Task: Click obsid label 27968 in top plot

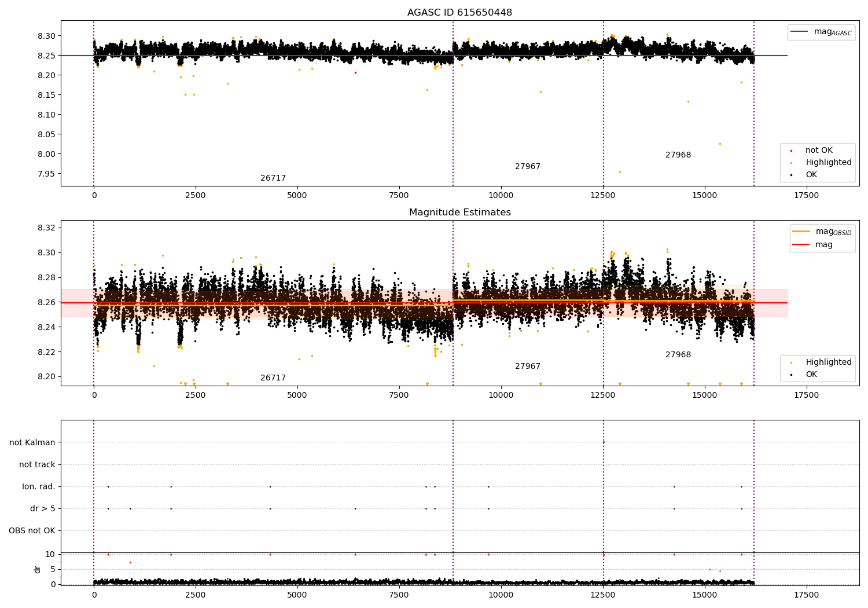Action: click(x=678, y=155)
